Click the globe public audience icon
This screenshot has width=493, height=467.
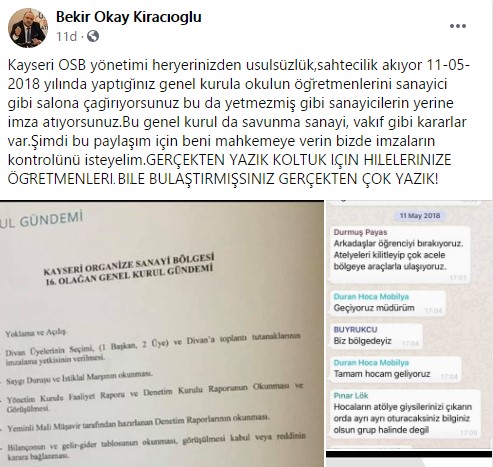pyautogui.click(x=93, y=36)
